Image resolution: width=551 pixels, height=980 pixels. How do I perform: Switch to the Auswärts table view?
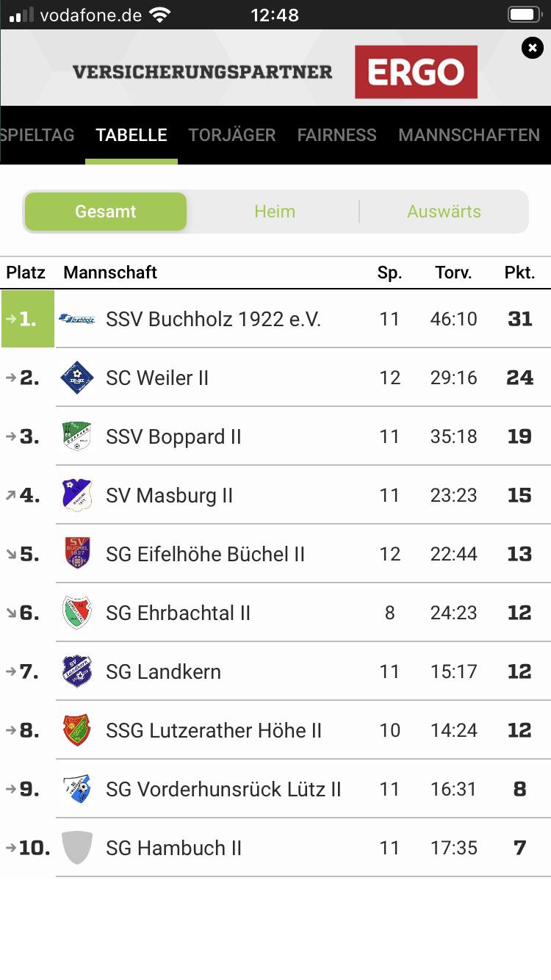[x=444, y=212]
